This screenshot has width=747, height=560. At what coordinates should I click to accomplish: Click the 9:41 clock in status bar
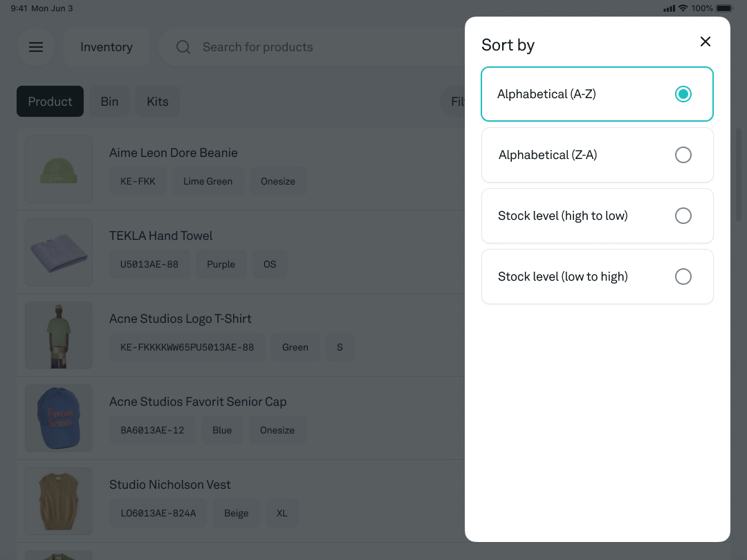point(19,8)
